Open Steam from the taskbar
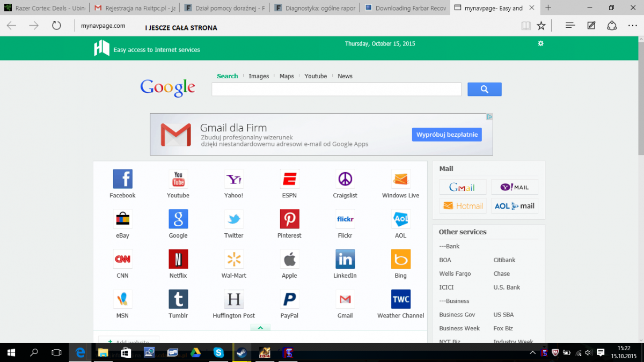 (241, 352)
